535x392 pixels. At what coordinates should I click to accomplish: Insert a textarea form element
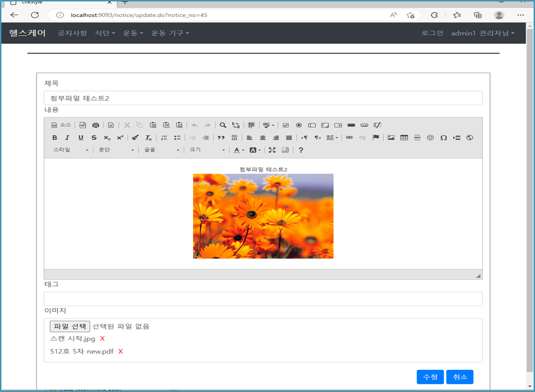tap(325, 125)
